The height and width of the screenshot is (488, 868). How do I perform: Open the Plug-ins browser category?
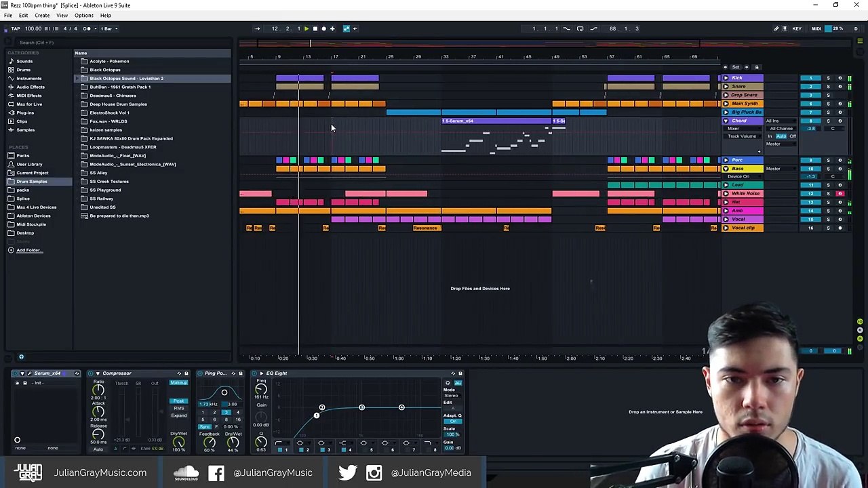click(24, 113)
